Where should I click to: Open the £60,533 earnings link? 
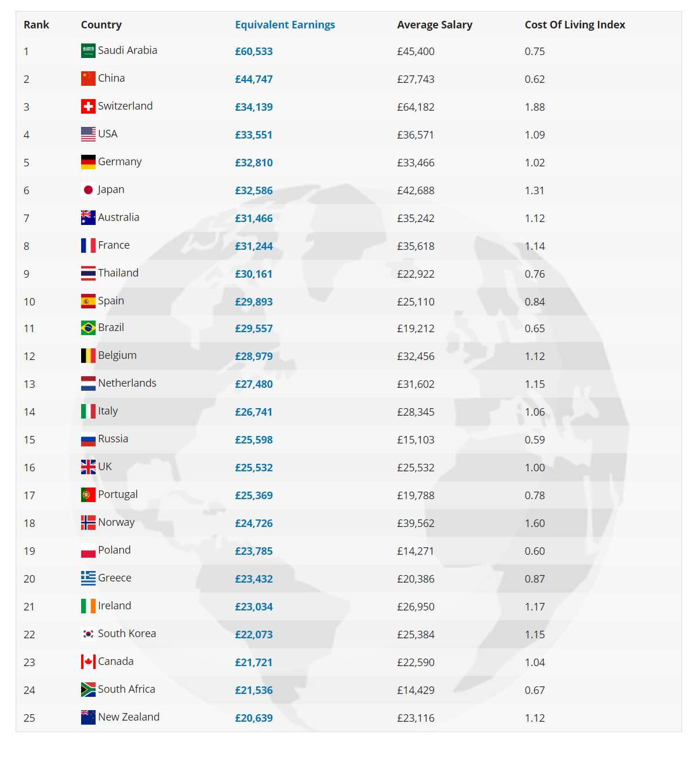(254, 52)
